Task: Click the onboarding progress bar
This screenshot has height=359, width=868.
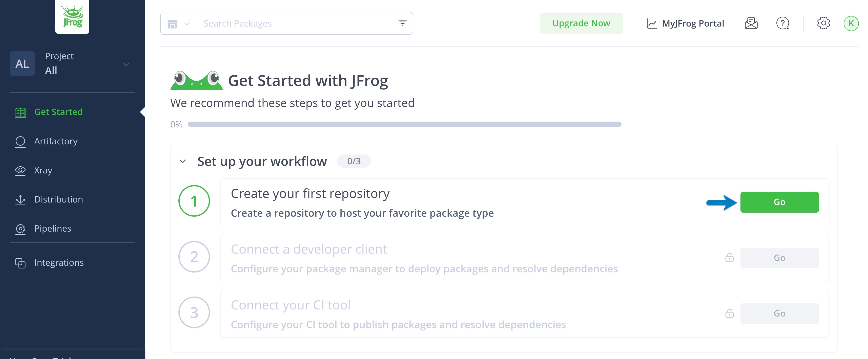Action: click(x=404, y=124)
